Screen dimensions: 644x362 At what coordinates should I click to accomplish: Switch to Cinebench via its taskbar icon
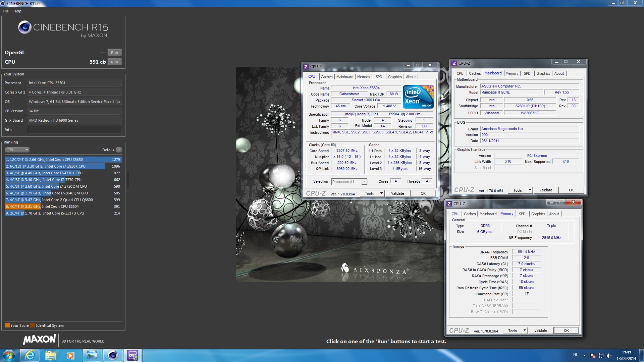click(x=113, y=355)
